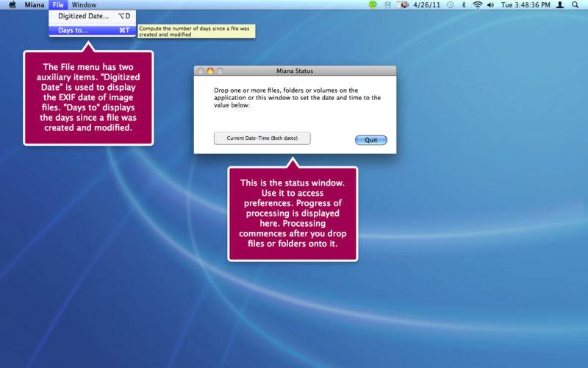The image size is (588, 368).
Task: Open the Apple menu
Action: (x=12, y=5)
